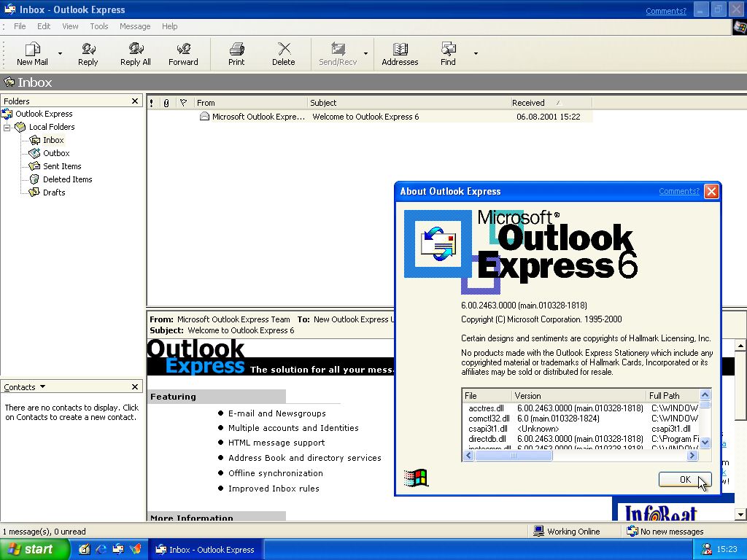Select the Sent Items folder
This screenshot has height=560, width=747.
[x=62, y=166]
